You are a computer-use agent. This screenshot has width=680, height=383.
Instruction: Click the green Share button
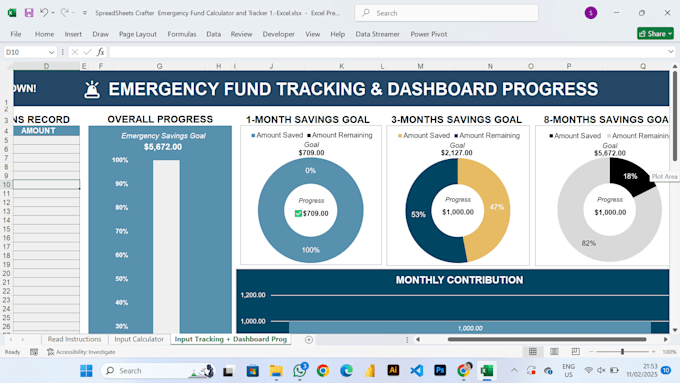pos(655,33)
